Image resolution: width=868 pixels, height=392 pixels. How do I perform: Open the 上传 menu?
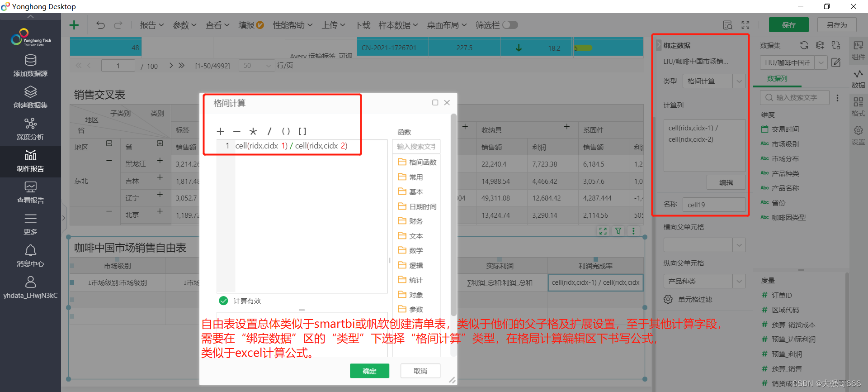334,25
